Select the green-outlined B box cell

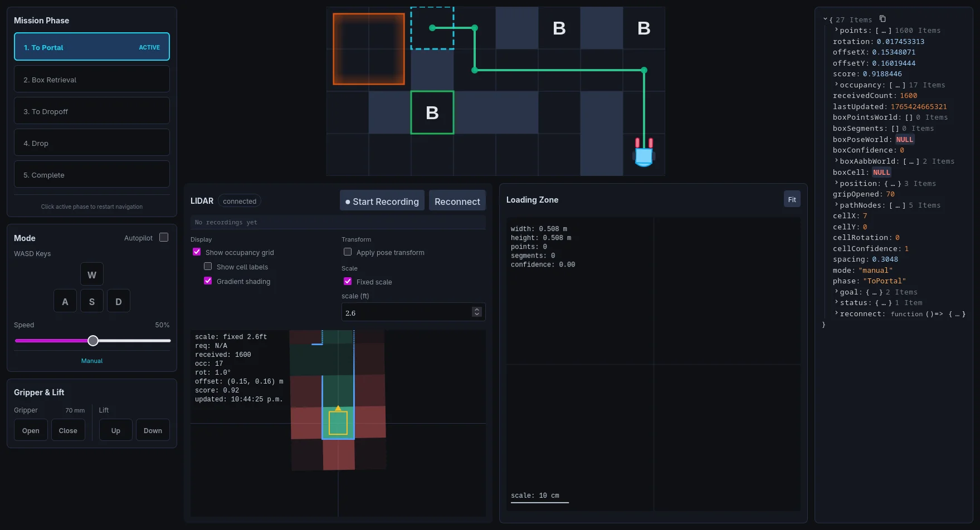pyautogui.click(x=432, y=112)
